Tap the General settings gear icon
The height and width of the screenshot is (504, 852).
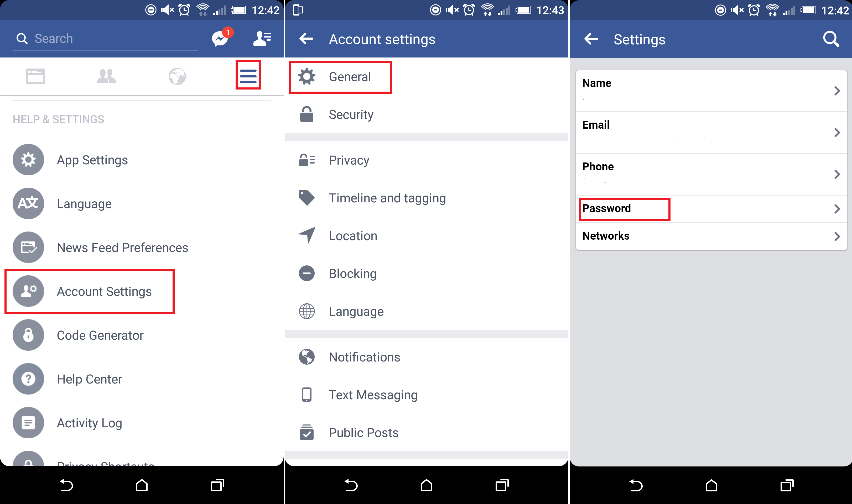[306, 77]
